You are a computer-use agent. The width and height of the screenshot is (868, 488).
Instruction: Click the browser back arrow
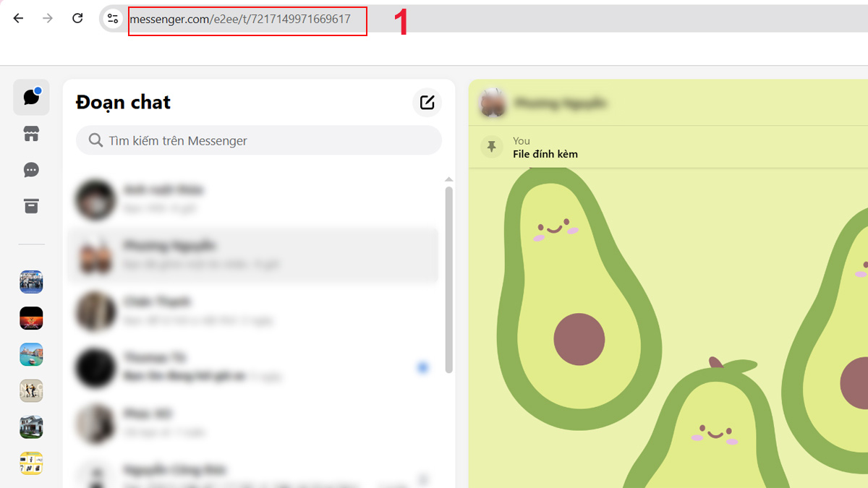[x=18, y=18]
